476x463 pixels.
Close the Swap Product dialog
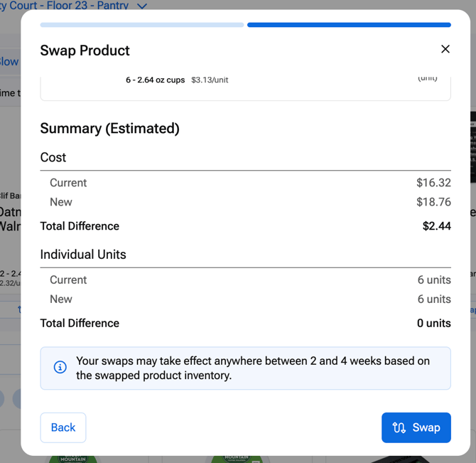[445, 49]
